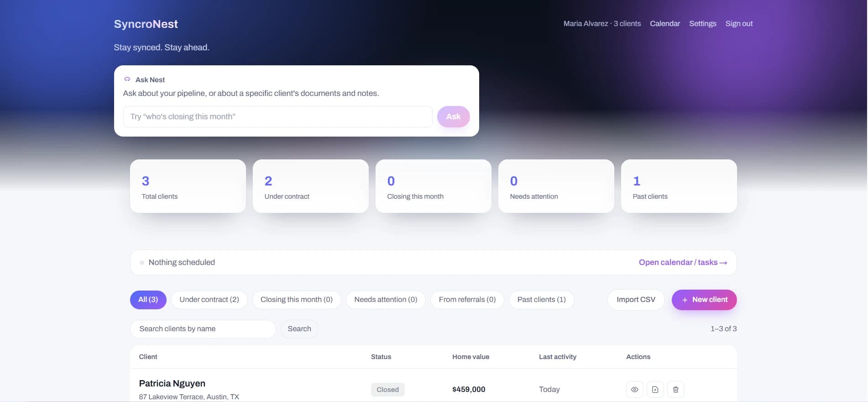The image size is (868, 402).
Task: Click the Nothing scheduled text
Action: [182, 262]
